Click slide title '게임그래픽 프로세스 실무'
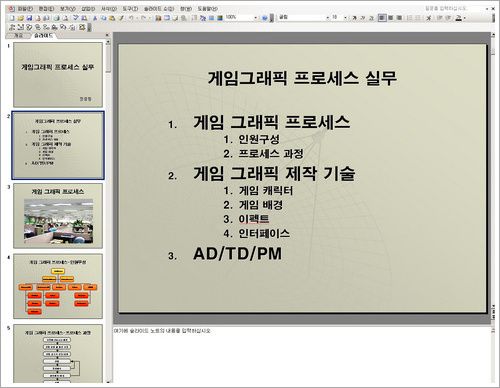 point(302,78)
